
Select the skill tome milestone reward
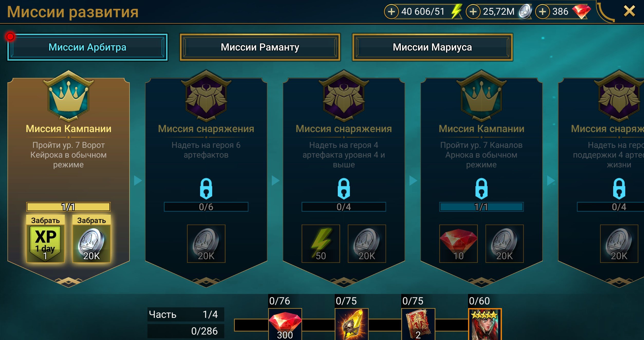point(418,324)
